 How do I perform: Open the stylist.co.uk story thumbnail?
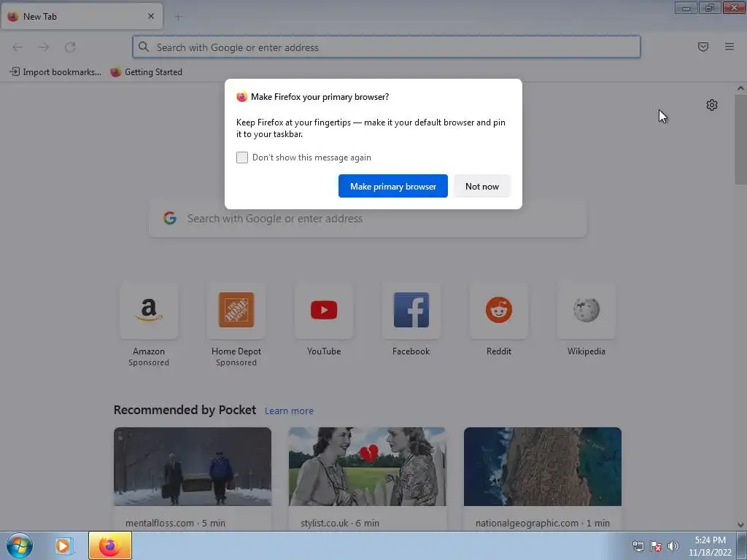[368, 467]
